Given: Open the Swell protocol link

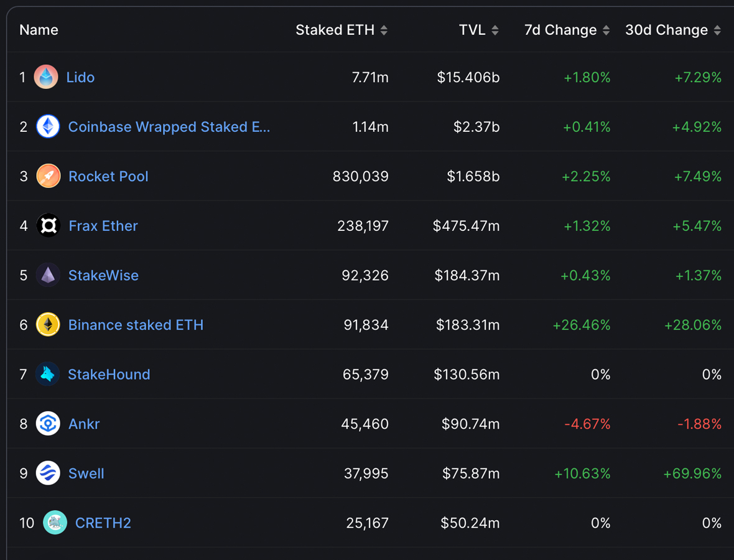Looking at the screenshot, I should 86,474.
